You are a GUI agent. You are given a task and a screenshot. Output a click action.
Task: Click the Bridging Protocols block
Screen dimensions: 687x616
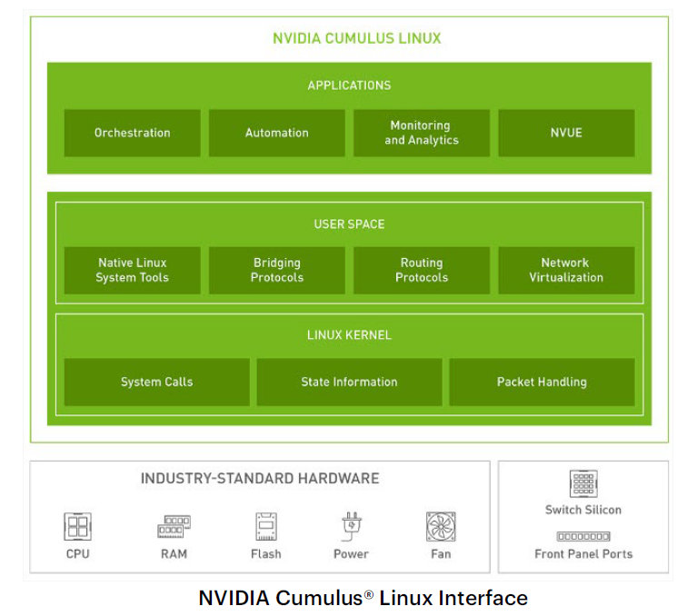(x=276, y=270)
